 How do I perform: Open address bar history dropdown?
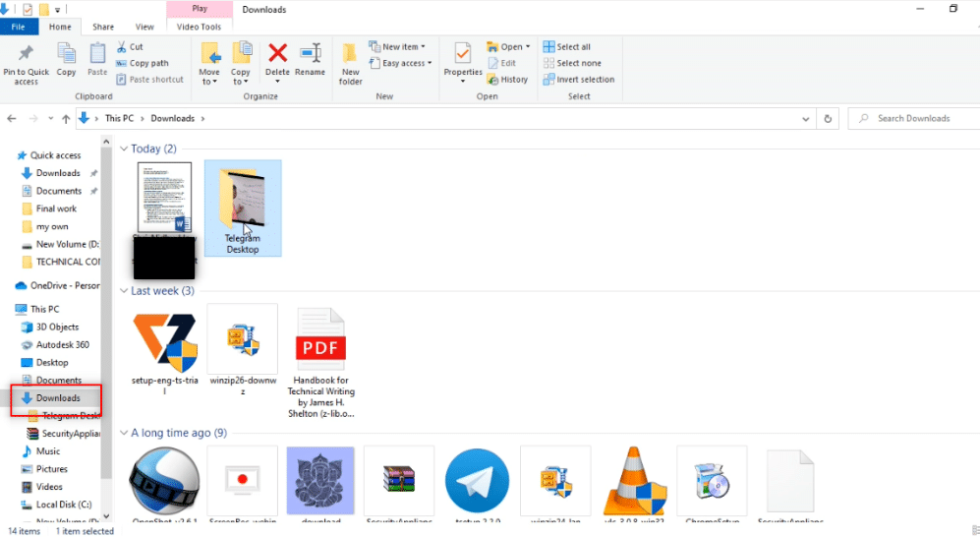(x=805, y=119)
